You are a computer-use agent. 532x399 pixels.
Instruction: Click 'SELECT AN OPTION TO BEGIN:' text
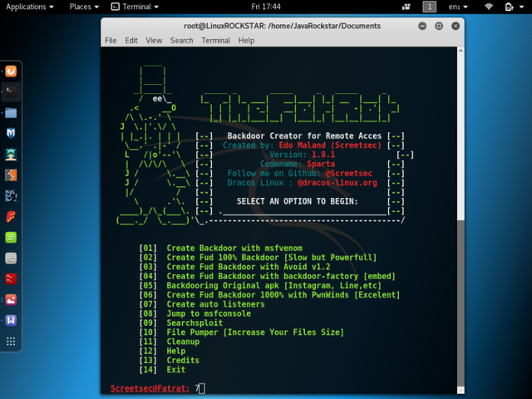click(x=298, y=201)
